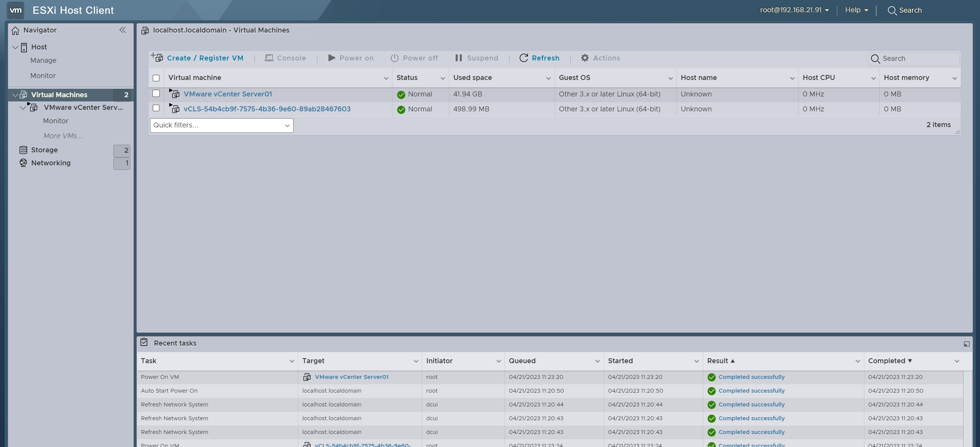980x447 pixels.
Task: Open the Virtual machine column dropdown arrow
Action: tap(386, 78)
